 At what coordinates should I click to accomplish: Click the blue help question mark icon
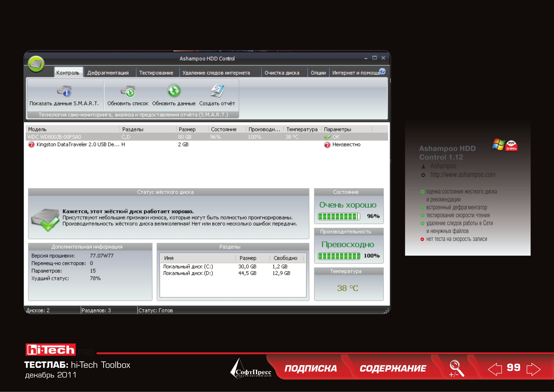[x=382, y=71]
